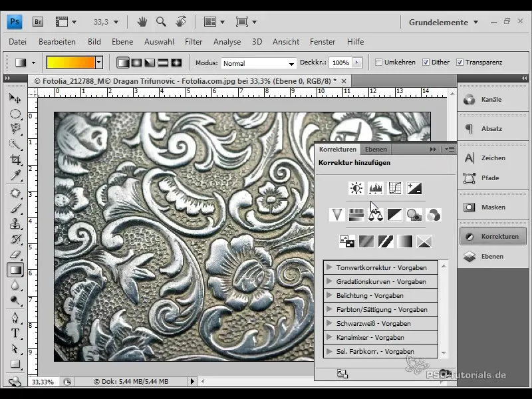Image resolution: width=532 pixels, height=399 pixels.
Task: Click the status bar zoom field 33,33%
Action: (43, 382)
